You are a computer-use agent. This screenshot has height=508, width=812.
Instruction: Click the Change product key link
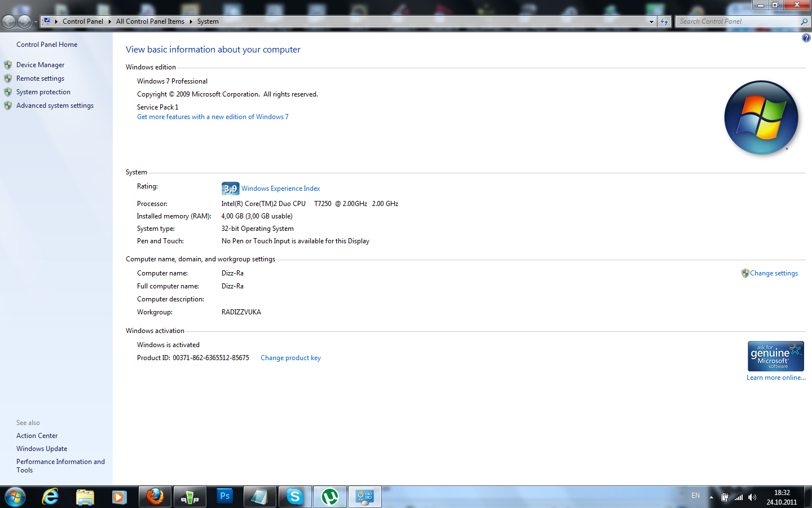coord(290,358)
